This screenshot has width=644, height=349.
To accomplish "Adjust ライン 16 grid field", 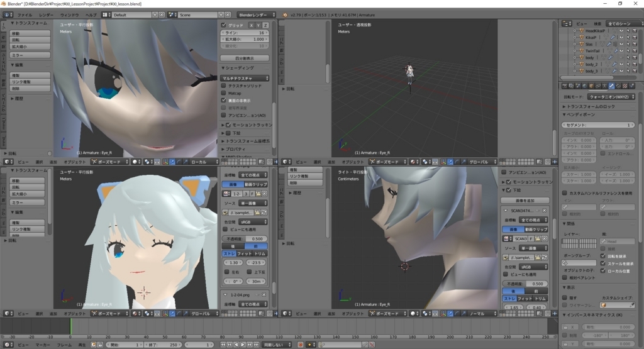I will click(245, 33).
